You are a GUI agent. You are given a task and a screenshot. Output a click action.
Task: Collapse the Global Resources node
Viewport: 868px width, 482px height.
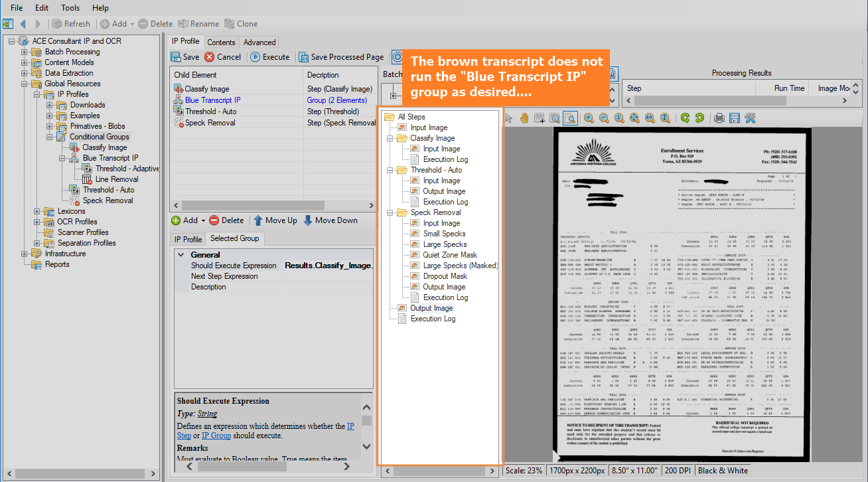pyautogui.click(x=25, y=84)
